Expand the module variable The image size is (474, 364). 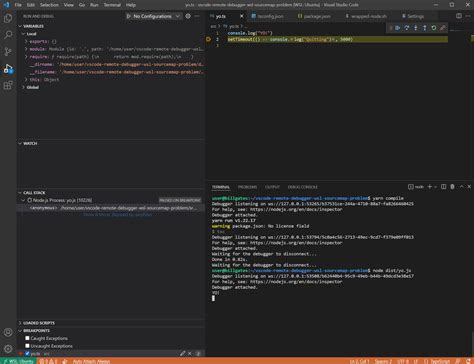coord(26,49)
